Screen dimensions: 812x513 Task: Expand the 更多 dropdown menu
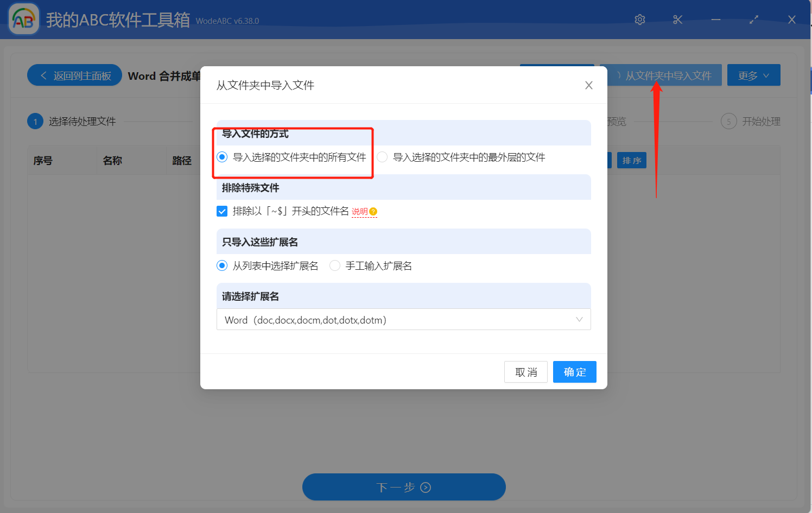tap(753, 75)
